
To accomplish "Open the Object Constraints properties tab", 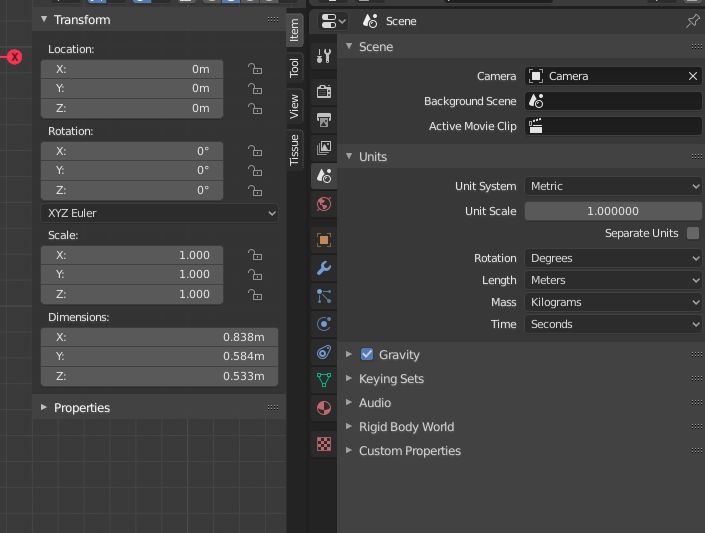I will (x=324, y=352).
